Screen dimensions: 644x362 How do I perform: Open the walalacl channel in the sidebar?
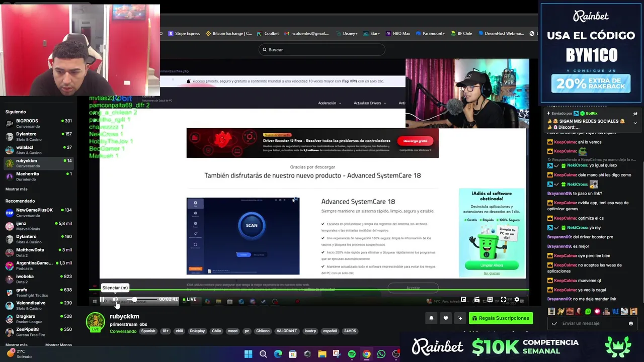[x=38, y=150]
